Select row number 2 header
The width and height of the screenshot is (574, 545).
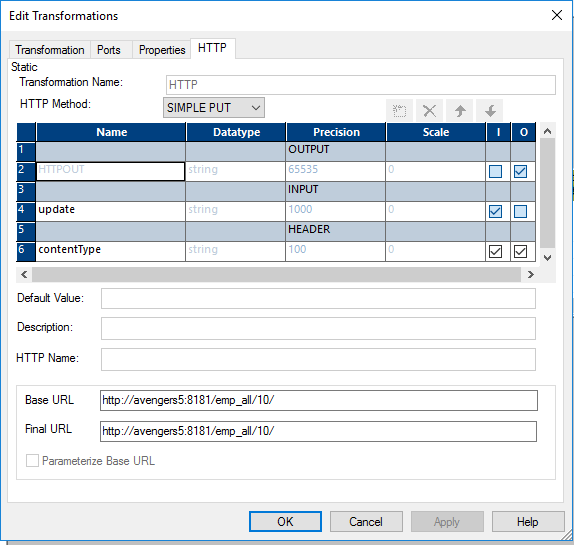[26, 171]
